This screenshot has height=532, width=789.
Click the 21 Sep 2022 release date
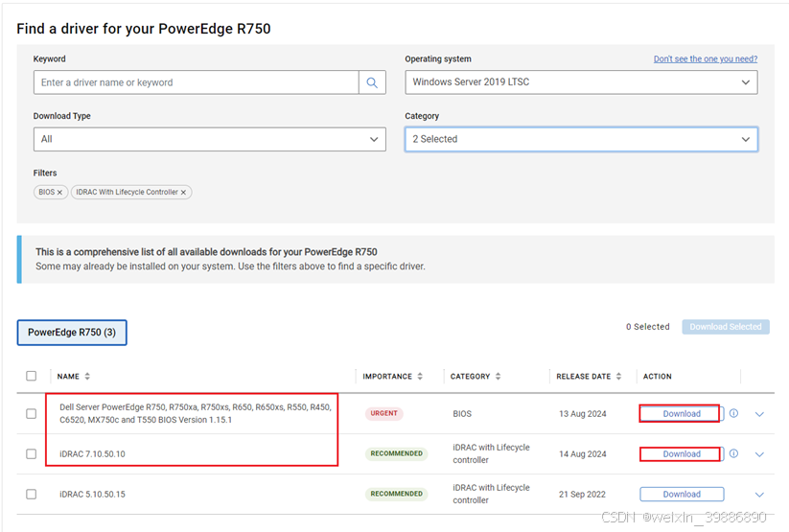(582, 495)
